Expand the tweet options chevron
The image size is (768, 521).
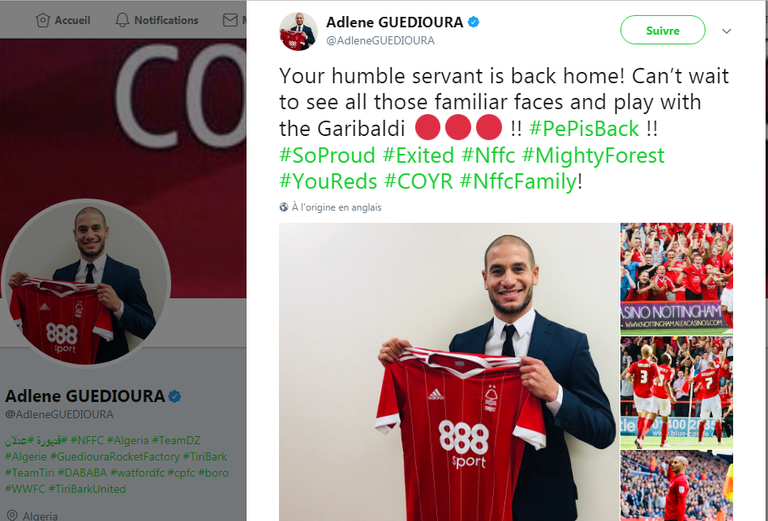pyautogui.click(x=726, y=31)
